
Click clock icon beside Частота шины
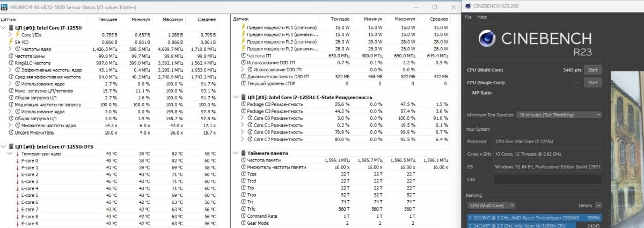(x=11, y=56)
